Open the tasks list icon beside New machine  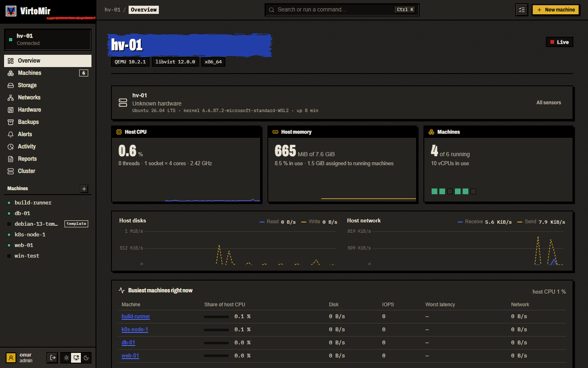tap(521, 10)
